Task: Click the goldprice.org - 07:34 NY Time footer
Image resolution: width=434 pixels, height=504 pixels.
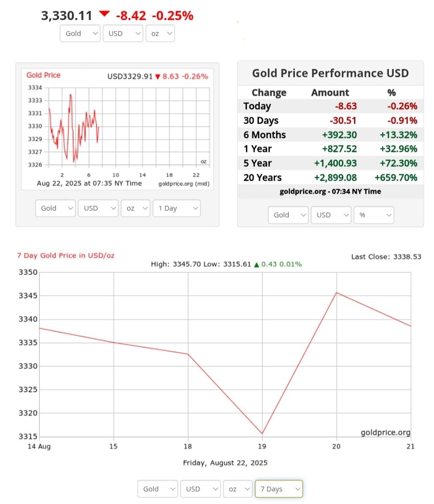Action: coord(330,192)
